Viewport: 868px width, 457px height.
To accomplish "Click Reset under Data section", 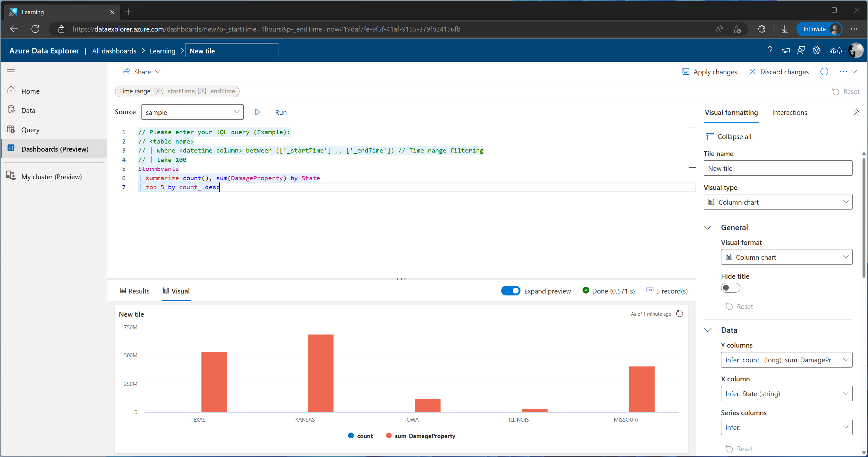I will coord(739,449).
